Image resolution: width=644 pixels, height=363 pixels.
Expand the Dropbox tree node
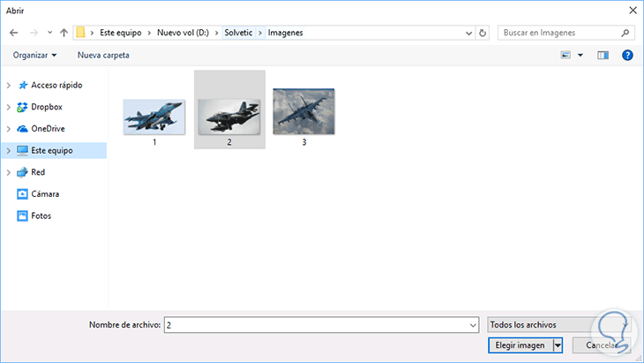[x=9, y=107]
